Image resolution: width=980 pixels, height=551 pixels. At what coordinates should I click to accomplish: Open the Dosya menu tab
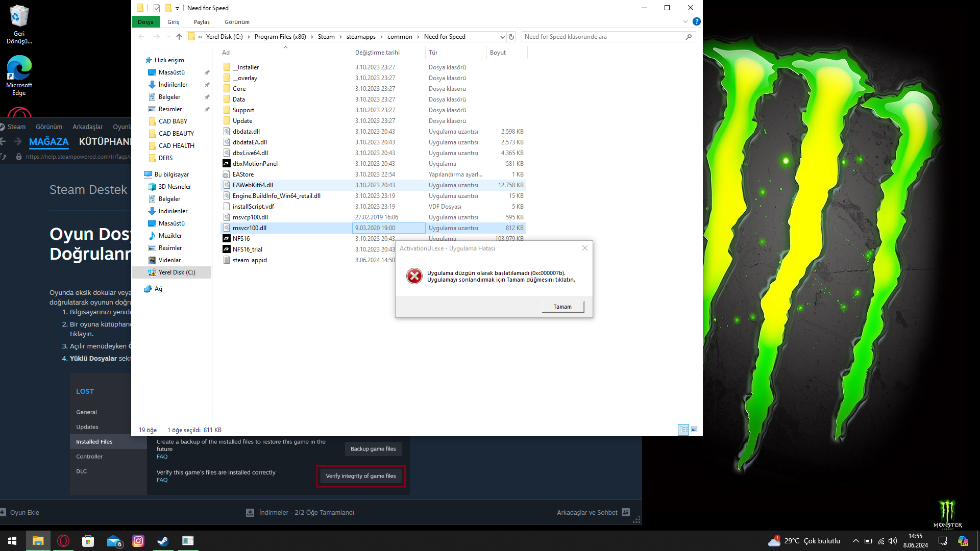[x=145, y=22]
